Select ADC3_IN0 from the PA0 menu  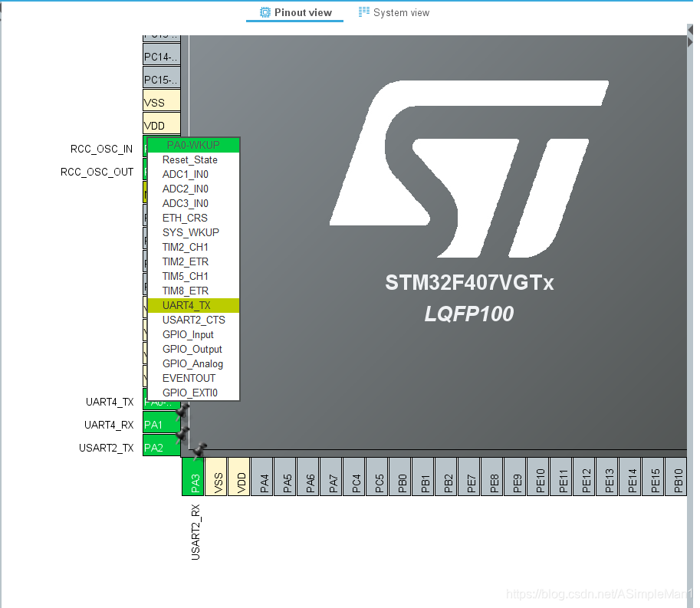pos(193,203)
